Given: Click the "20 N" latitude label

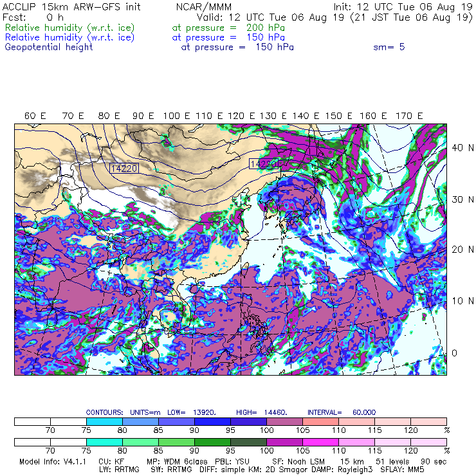Looking at the screenshot, I should tap(462, 250).
